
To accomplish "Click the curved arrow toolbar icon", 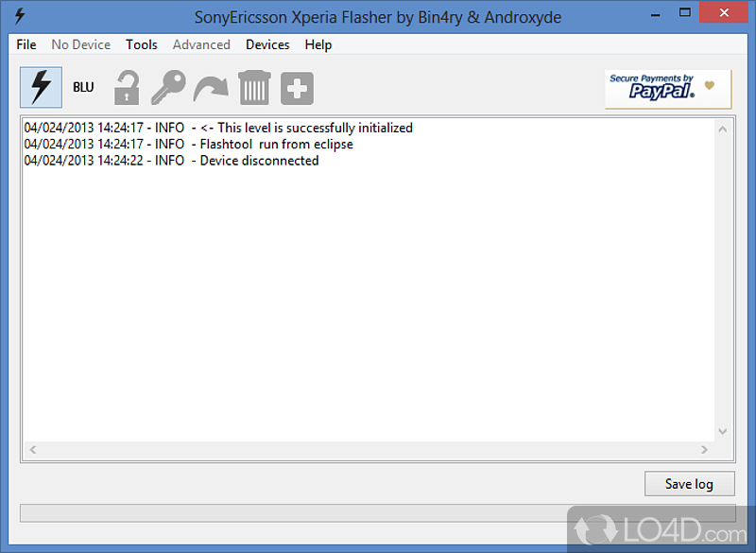I will click(211, 88).
